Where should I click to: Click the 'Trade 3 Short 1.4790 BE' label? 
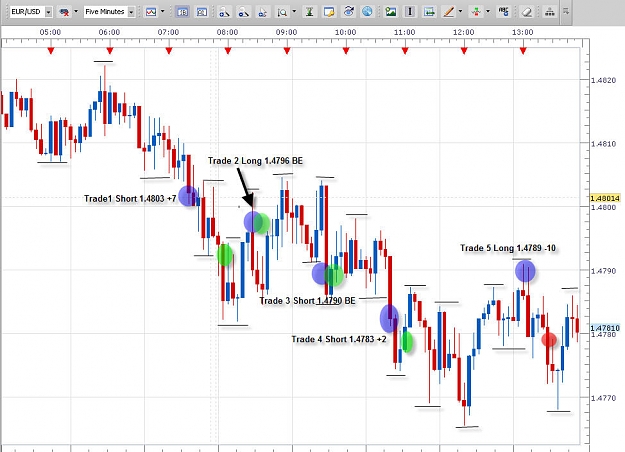coord(307,301)
